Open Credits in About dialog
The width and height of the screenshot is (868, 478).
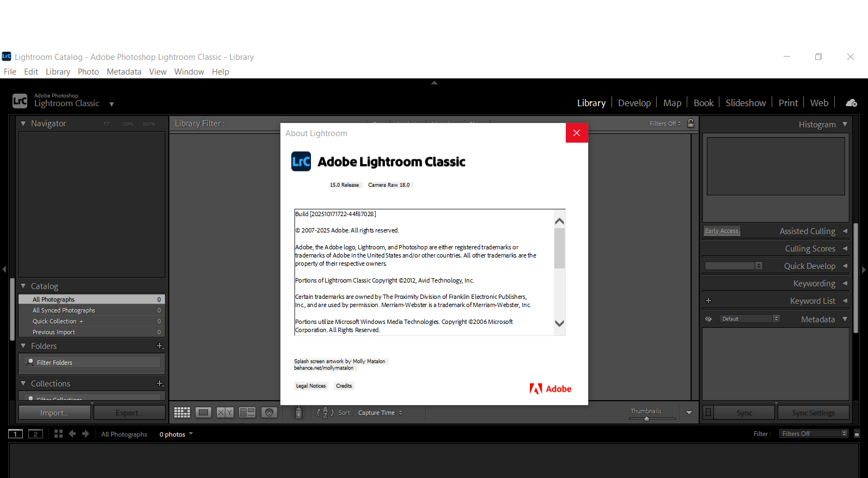pos(344,386)
